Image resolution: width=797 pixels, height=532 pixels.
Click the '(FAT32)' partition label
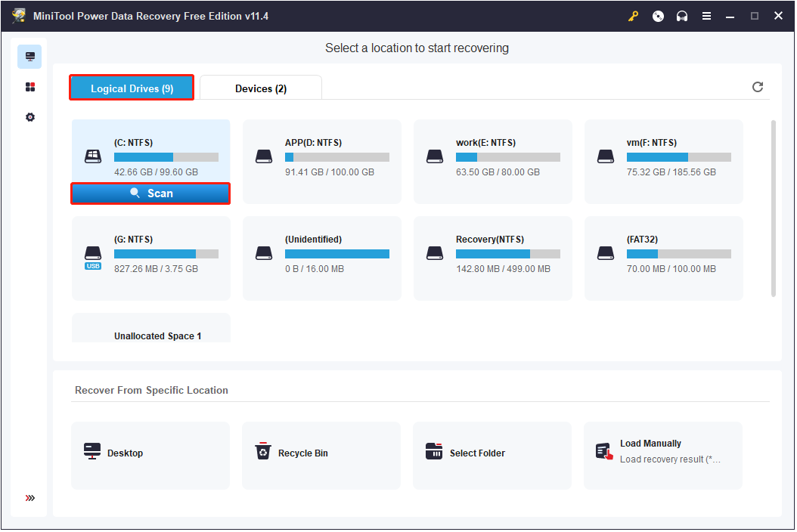pyautogui.click(x=642, y=240)
